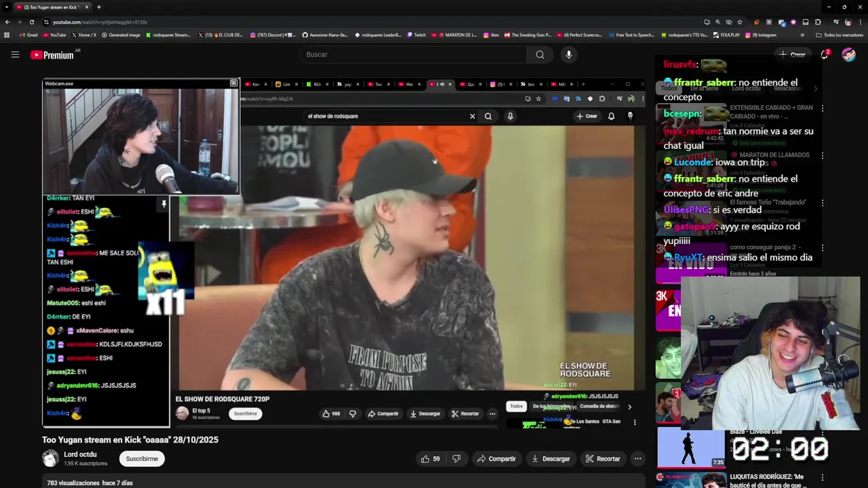
Task: Open Home / X bookmark
Action: tap(84, 35)
